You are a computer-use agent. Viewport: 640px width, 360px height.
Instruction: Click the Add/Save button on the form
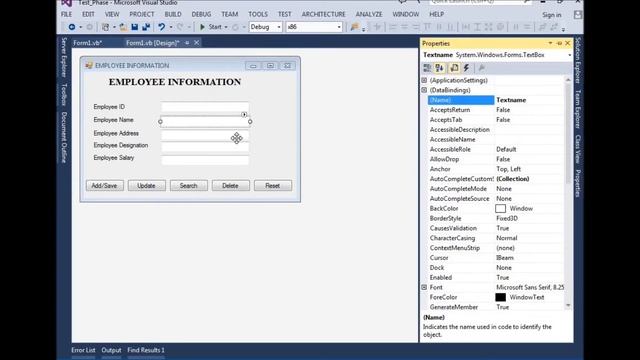[104, 186]
